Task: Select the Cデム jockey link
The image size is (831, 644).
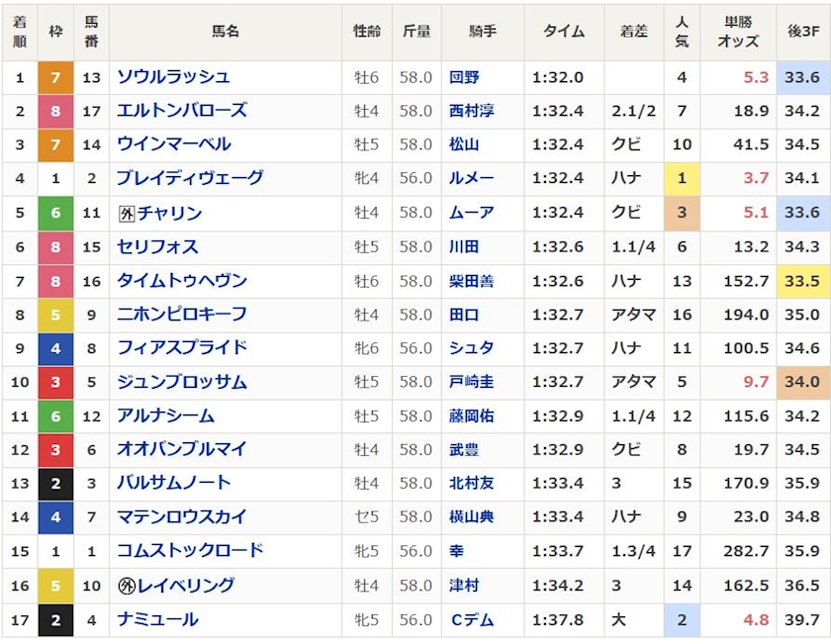Action: [469, 620]
